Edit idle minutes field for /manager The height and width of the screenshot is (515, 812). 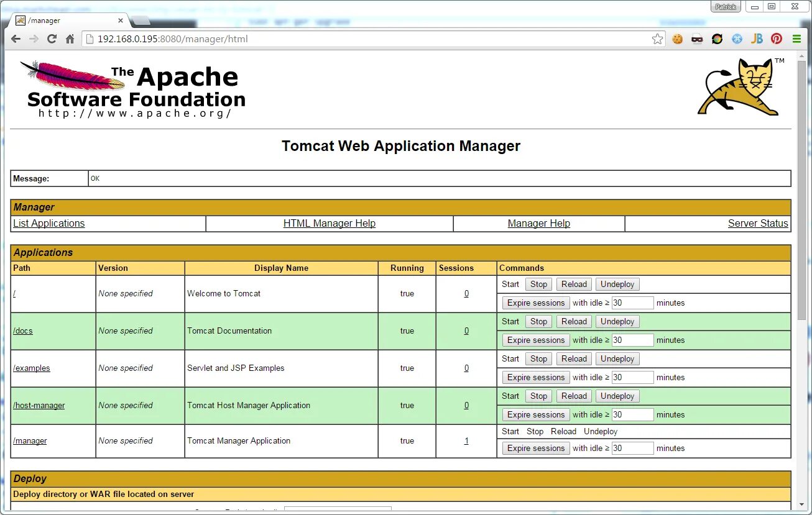632,449
